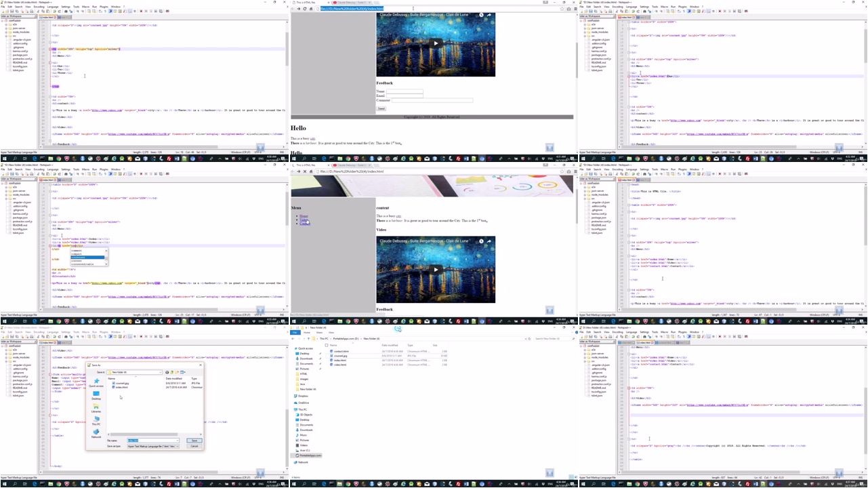Click the Save button in Save As dialog
Image resolution: width=868 pixels, height=488 pixels.
[194, 441]
